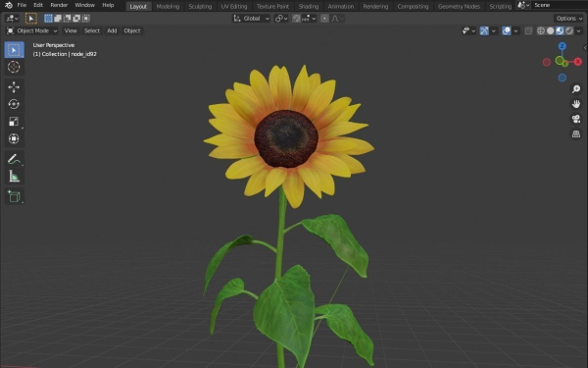Screen dimensions: 588x368
Task: Expand viewport shading options arrow
Action: coord(578,30)
